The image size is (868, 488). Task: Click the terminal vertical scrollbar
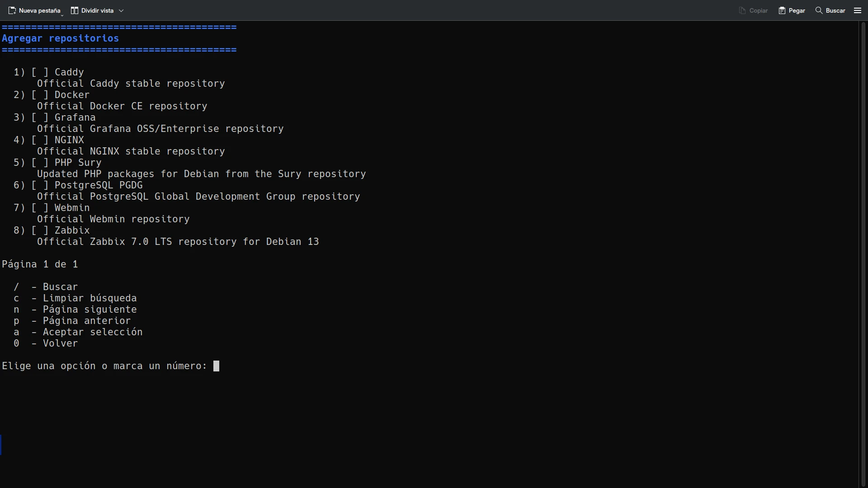click(863, 254)
